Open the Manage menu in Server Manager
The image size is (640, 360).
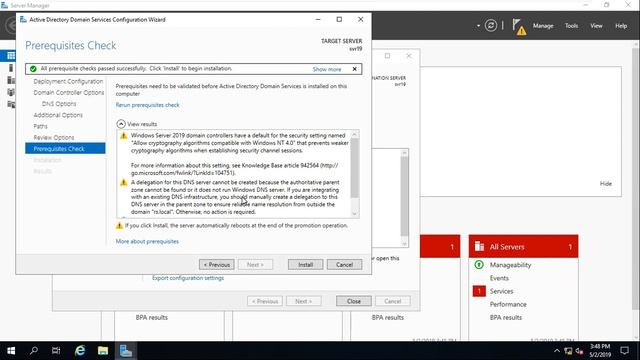pyautogui.click(x=543, y=26)
